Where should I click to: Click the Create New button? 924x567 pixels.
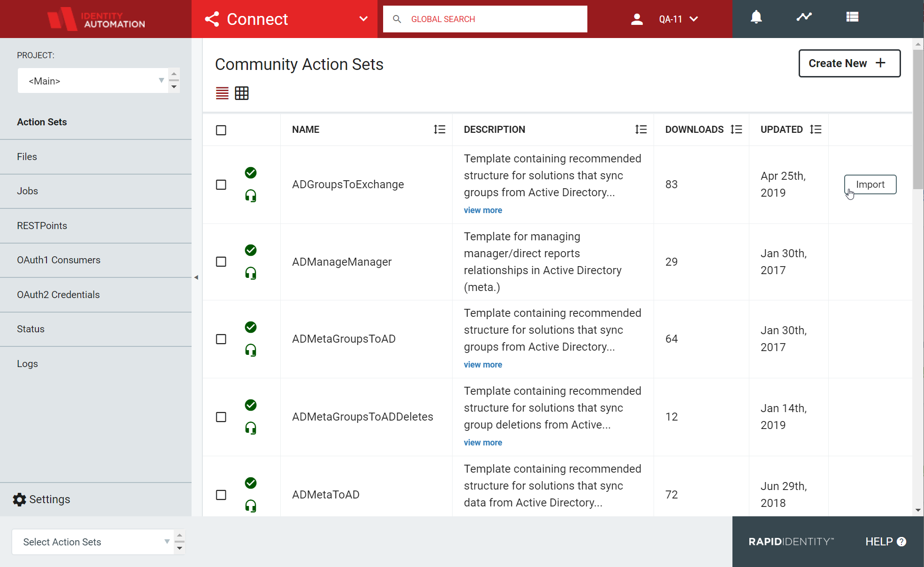click(x=849, y=63)
